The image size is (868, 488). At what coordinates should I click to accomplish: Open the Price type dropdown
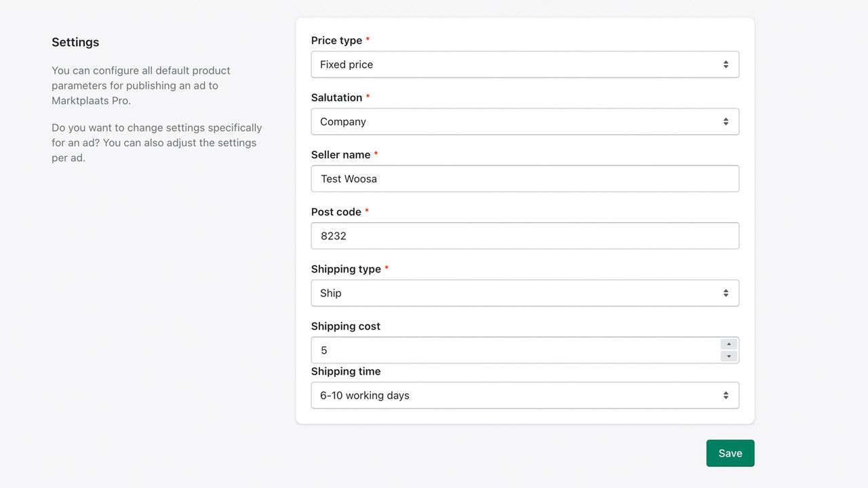[x=525, y=64]
